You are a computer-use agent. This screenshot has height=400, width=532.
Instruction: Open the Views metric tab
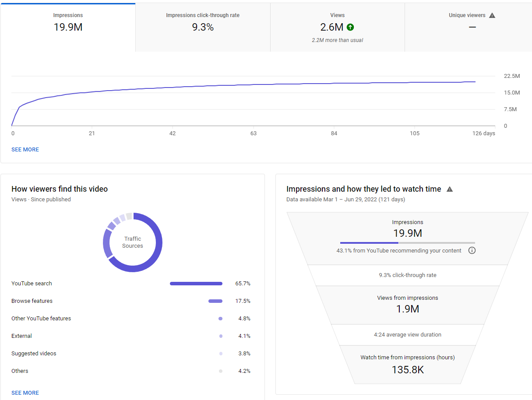(x=338, y=28)
